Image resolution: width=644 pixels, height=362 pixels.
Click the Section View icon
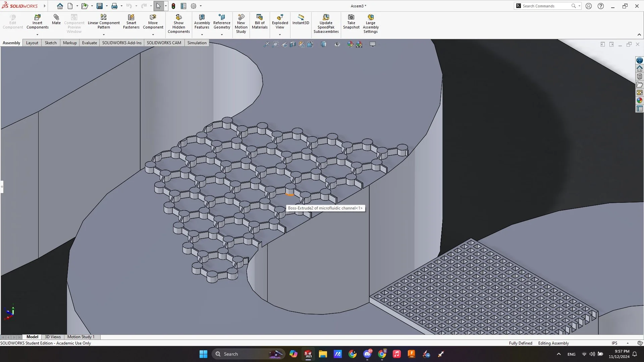293,44
